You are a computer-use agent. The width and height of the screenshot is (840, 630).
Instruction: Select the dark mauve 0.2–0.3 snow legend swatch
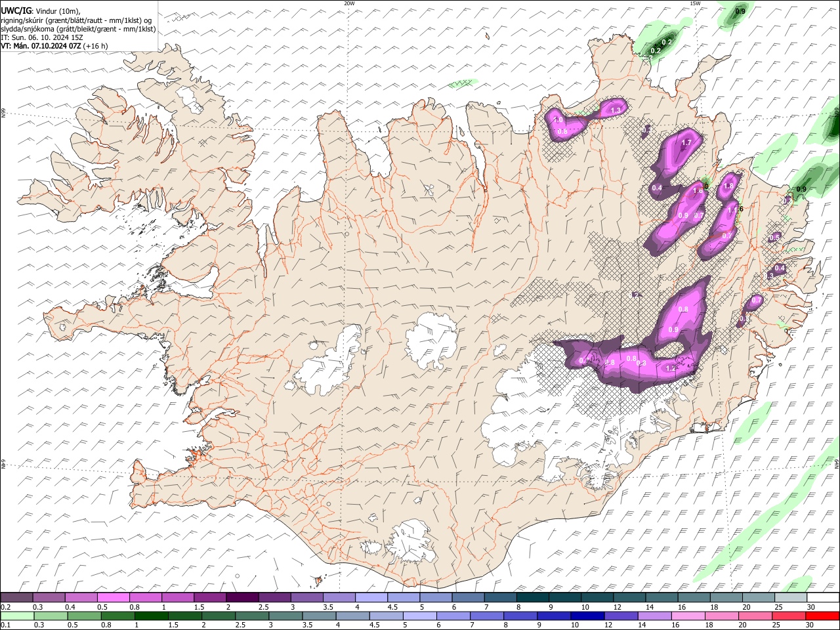coord(17,598)
